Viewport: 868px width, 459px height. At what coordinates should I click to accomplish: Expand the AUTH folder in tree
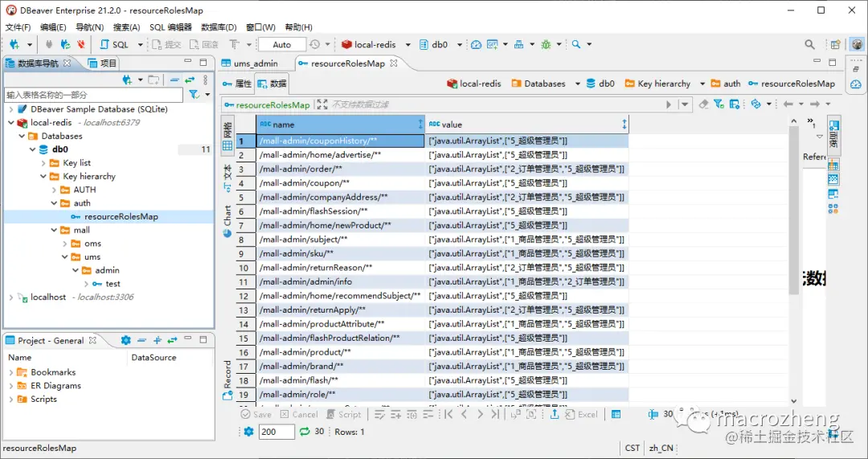click(55, 190)
